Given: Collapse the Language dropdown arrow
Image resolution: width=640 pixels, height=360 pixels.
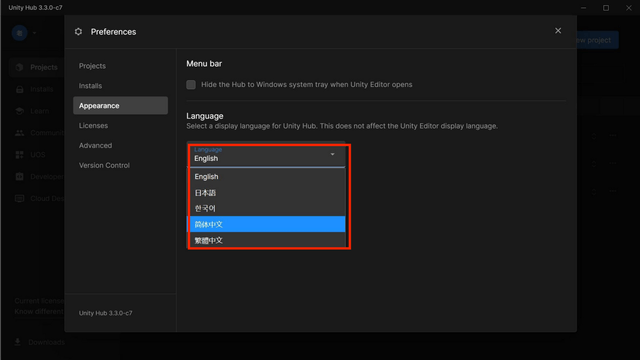Looking at the screenshot, I should 333,154.
